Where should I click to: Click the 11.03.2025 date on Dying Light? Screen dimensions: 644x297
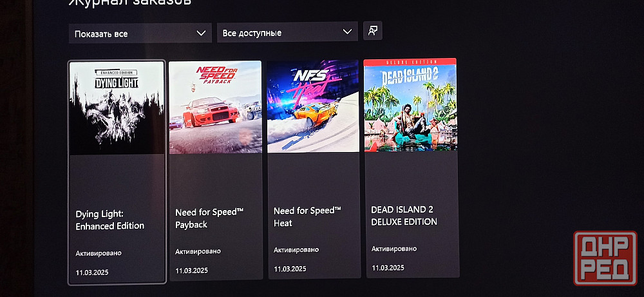92,273
